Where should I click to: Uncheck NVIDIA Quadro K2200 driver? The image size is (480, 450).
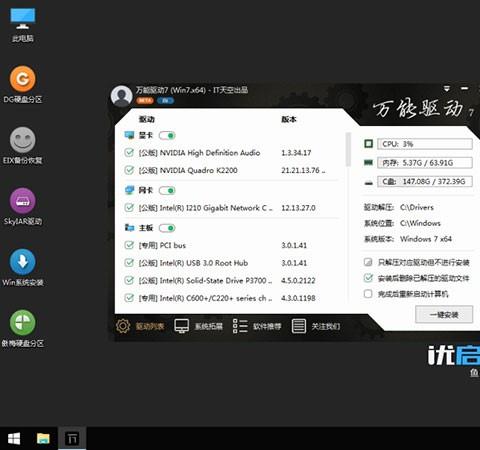(129, 170)
